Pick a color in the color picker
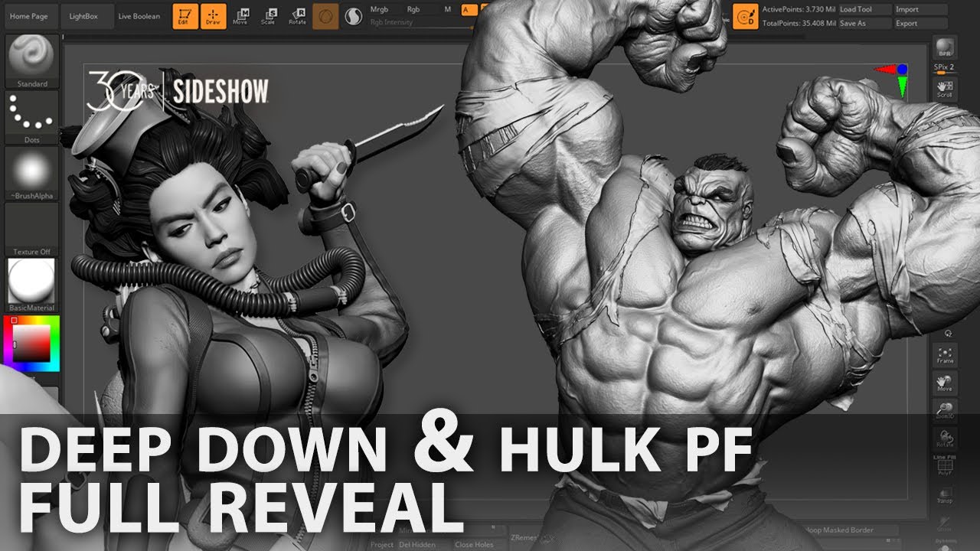 (x=31, y=344)
